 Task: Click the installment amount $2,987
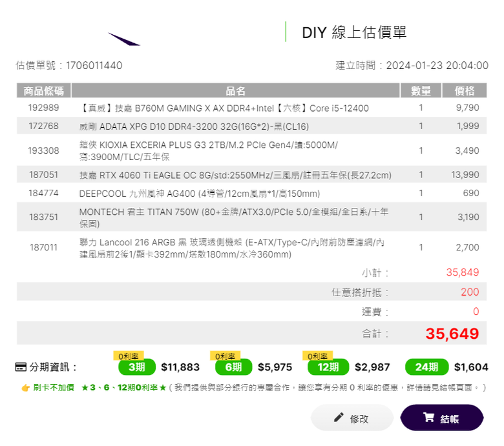(x=372, y=367)
